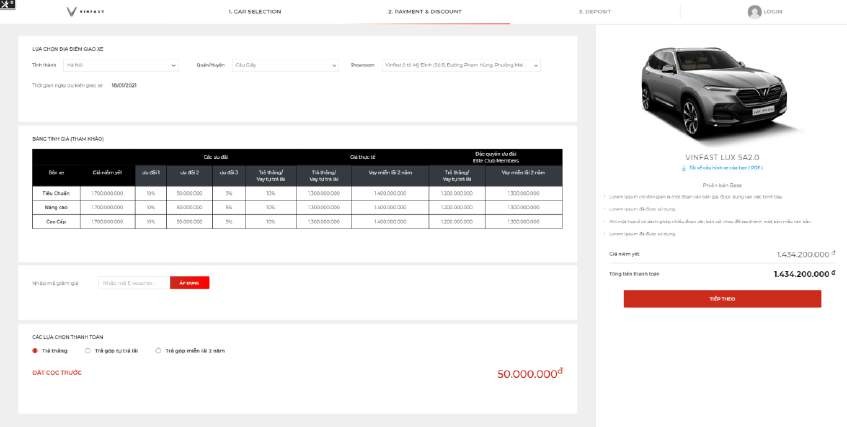The image size is (847, 427).
Task: Click the red Áp dụng voucher button
Action: [x=189, y=283]
